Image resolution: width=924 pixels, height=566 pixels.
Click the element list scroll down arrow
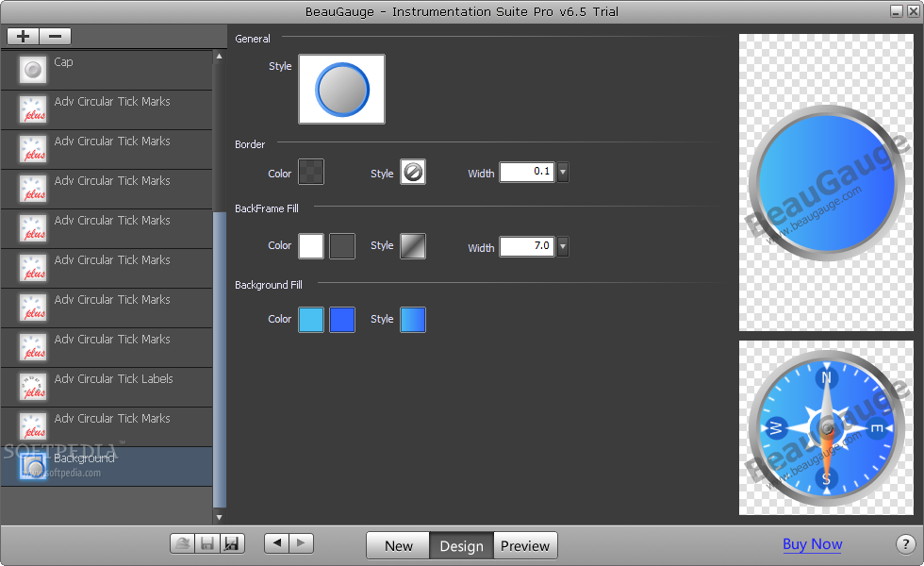pos(219,518)
